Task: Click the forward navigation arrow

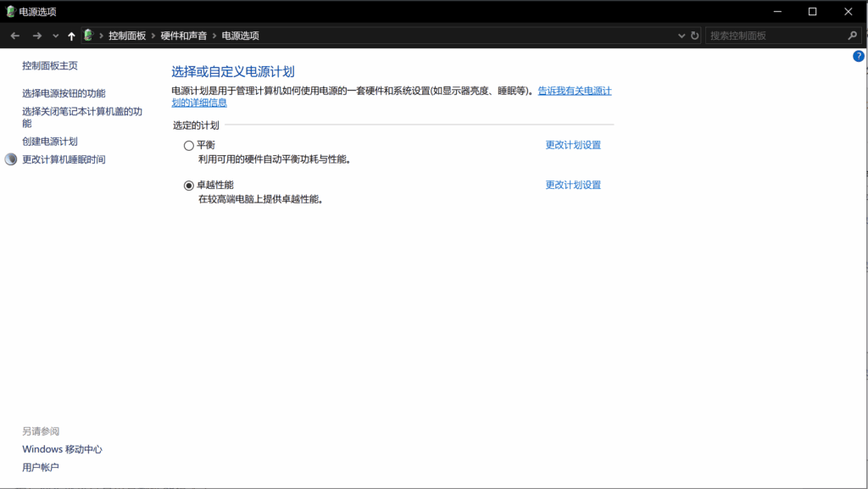Action: (x=36, y=36)
